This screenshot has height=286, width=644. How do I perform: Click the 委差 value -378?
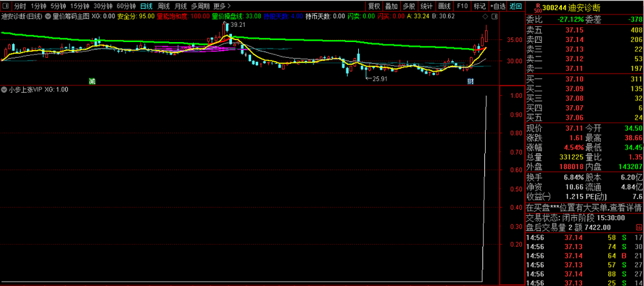point(634,19)
